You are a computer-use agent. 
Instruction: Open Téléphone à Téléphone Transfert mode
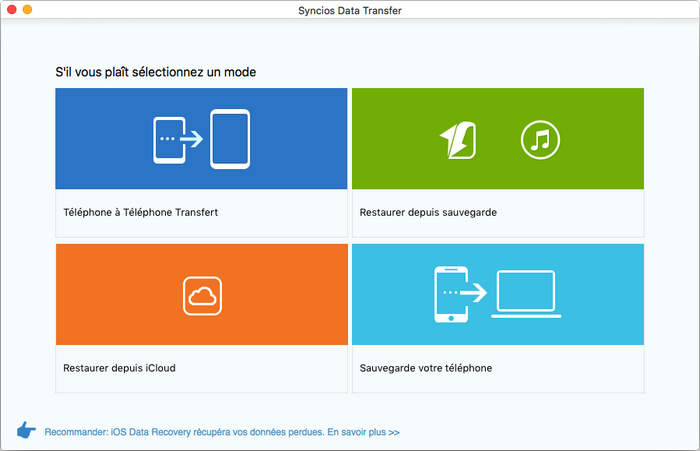(140, 213)
